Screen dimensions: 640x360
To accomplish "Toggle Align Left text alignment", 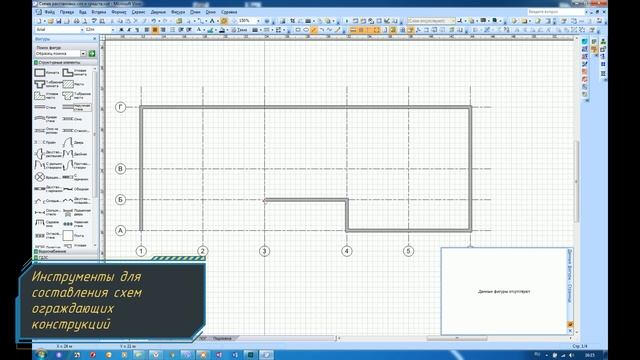I will click(x=147, y=29).
